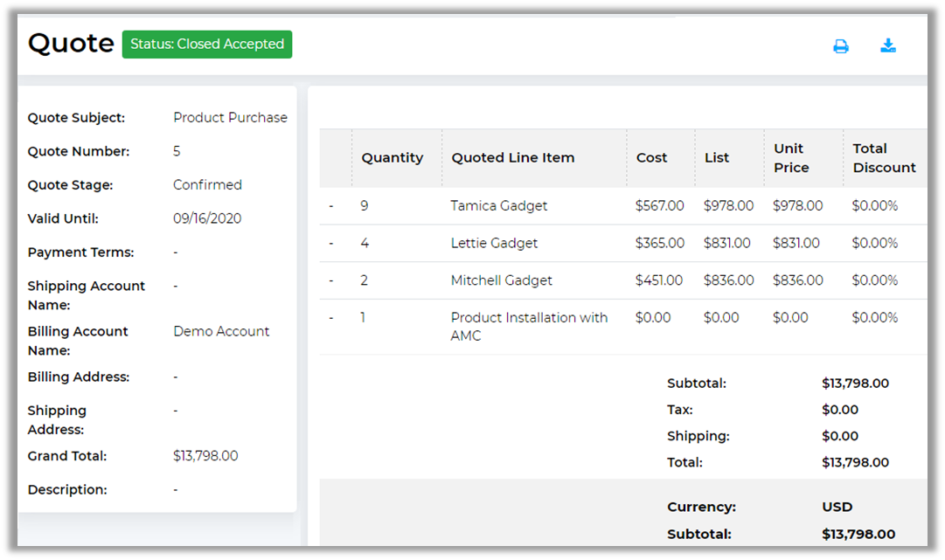The image size is (945, 560).
Task: Click the Product Purchase quote subject
Action: (230, 118)
